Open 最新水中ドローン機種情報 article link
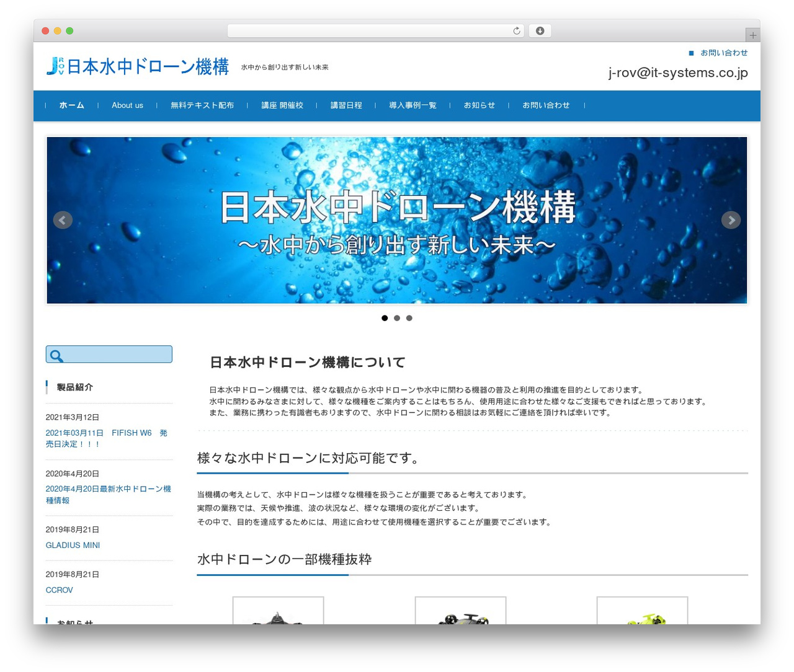The width and height of the screenshot is (794, 672). pyautogui.click(x=109, y=495)
